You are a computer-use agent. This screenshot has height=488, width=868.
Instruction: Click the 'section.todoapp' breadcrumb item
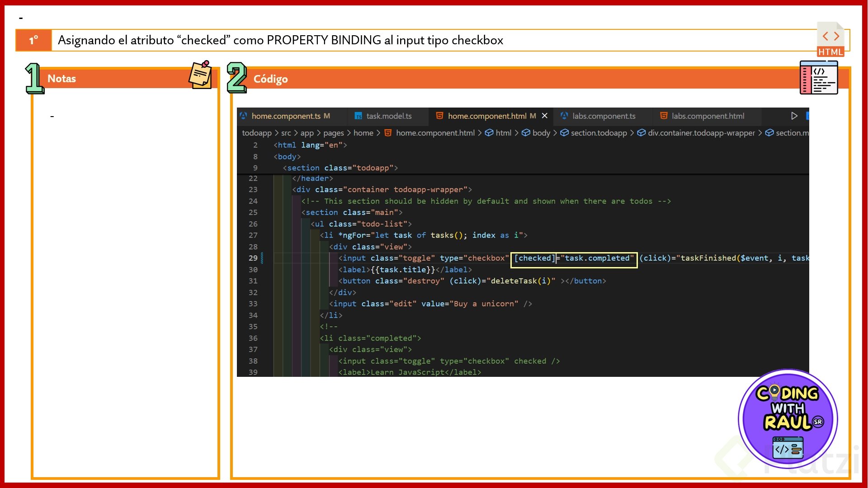tap(599, 133)
